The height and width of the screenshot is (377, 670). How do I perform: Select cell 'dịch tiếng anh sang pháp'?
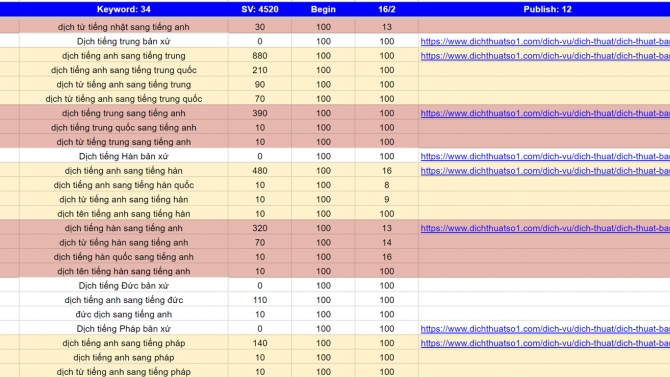point(123,358)
